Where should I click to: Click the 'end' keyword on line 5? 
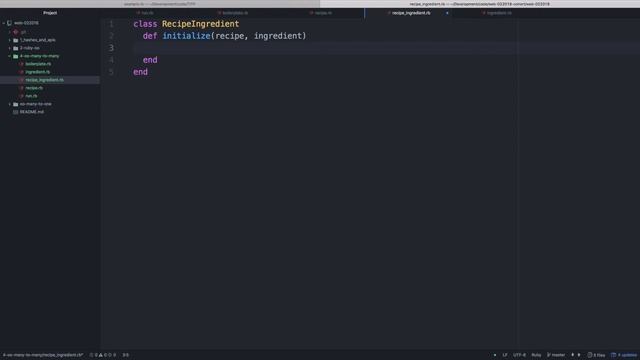[140, 72]
